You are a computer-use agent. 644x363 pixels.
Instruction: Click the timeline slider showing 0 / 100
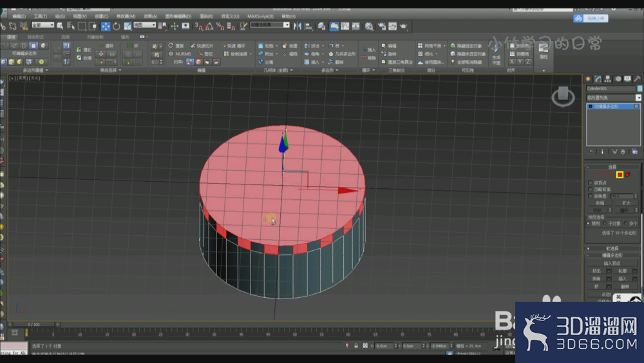(34, 324)
